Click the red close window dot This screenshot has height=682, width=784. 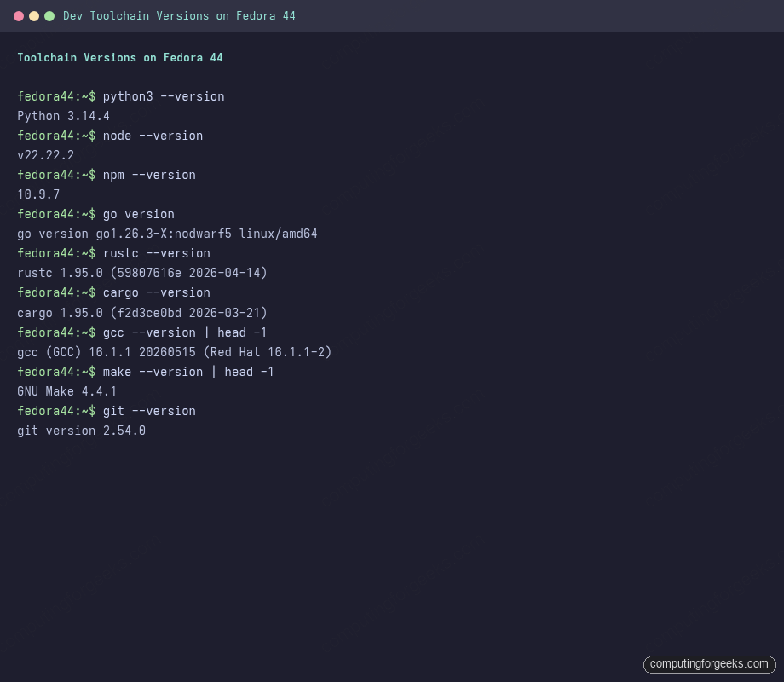19,16
